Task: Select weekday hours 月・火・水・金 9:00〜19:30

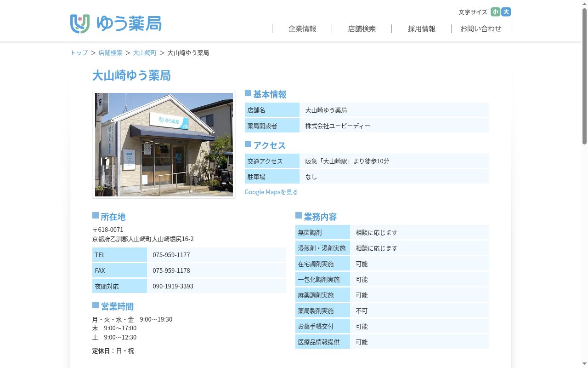Action: point(132,319)
